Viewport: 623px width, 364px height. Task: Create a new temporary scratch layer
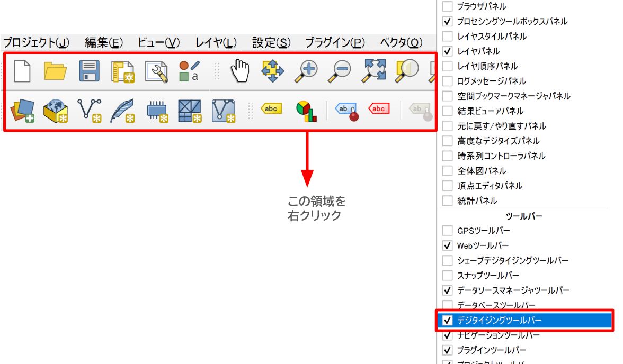tap(157, 112)
